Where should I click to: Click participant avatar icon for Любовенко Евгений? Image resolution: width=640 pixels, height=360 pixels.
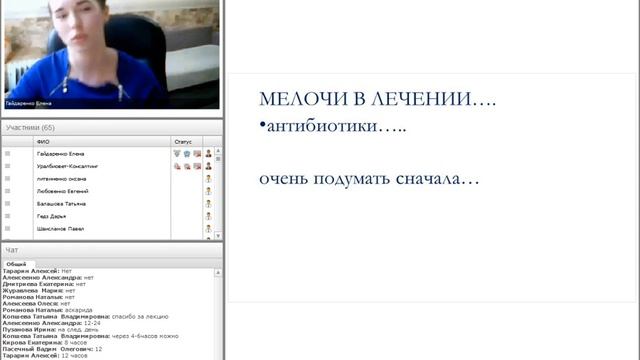(x=209, y=191)
